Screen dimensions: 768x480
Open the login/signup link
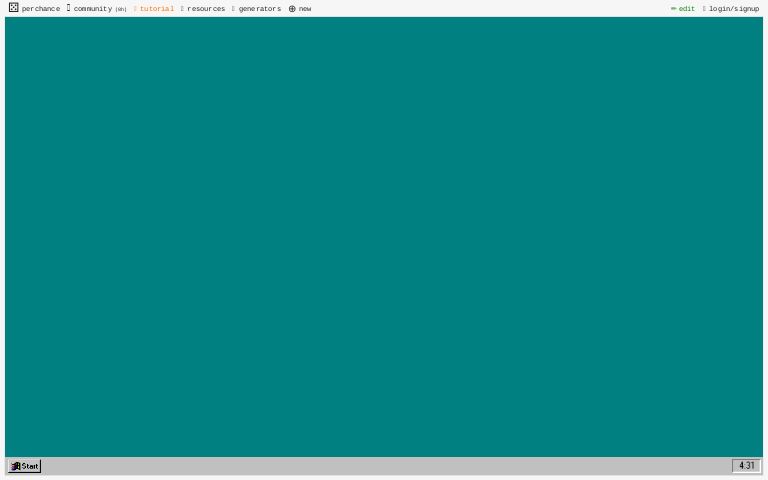[x=734, y=9]
